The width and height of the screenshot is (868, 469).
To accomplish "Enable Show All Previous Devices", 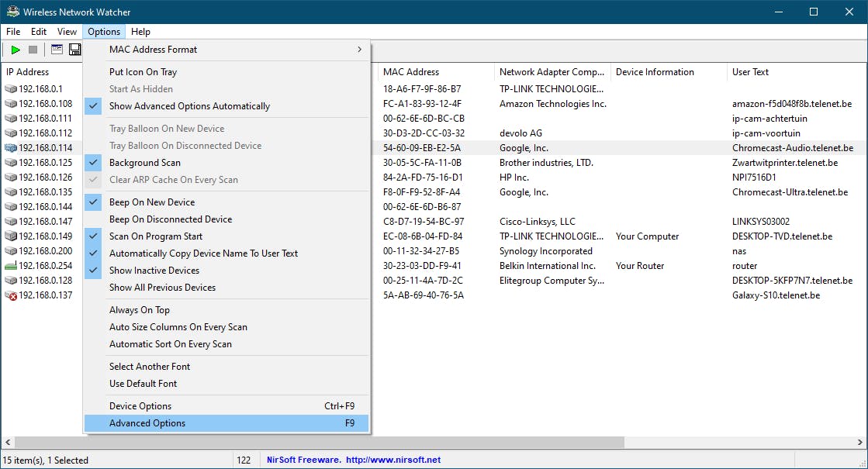I will pos(227,288).
